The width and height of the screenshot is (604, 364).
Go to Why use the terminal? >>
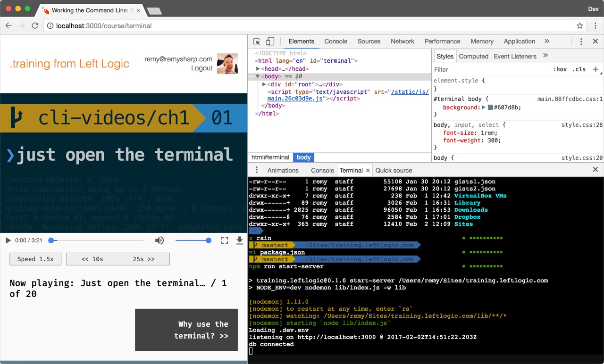click(x=186, y=330)
